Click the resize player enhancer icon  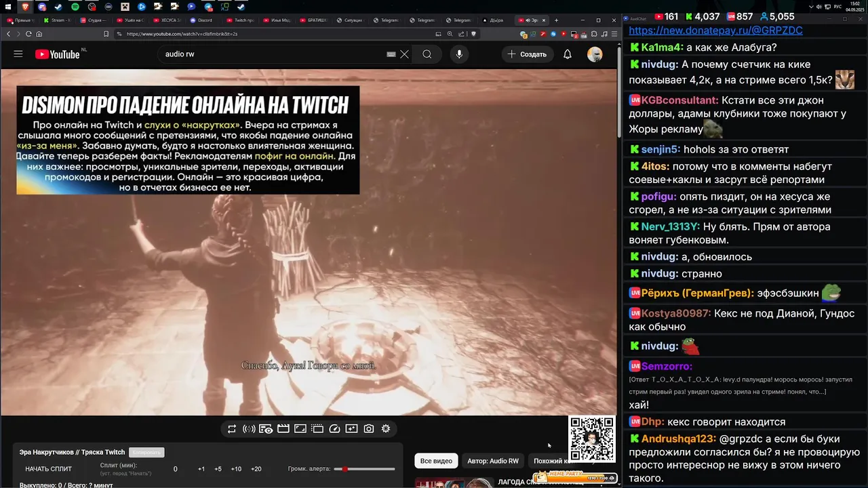point(300,429)
